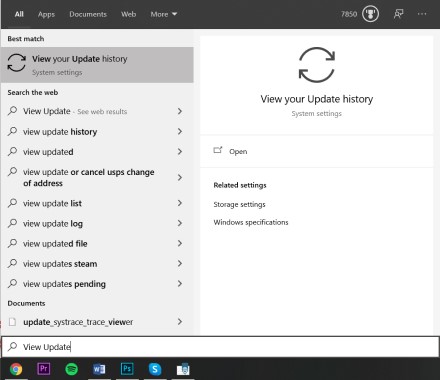Viewport: 440px width, 380px height.
Task: Open Spotify from the taskbar
Action: [72, 369]
